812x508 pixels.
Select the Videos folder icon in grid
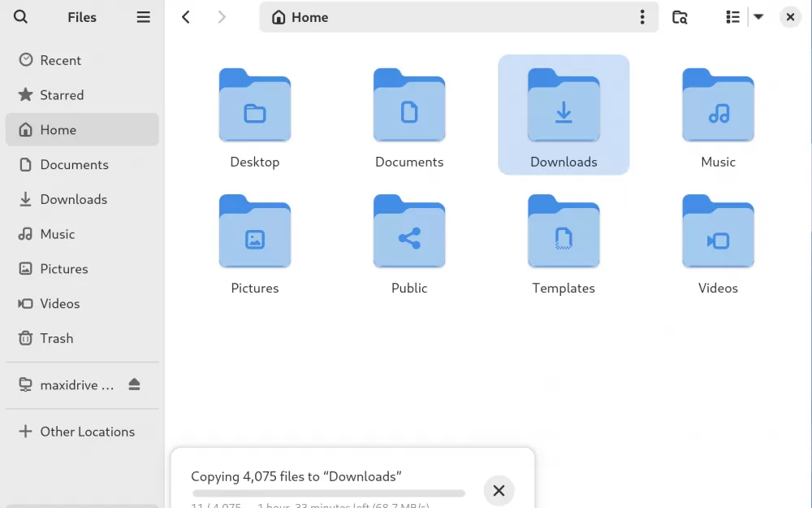[x=718, y=231]
